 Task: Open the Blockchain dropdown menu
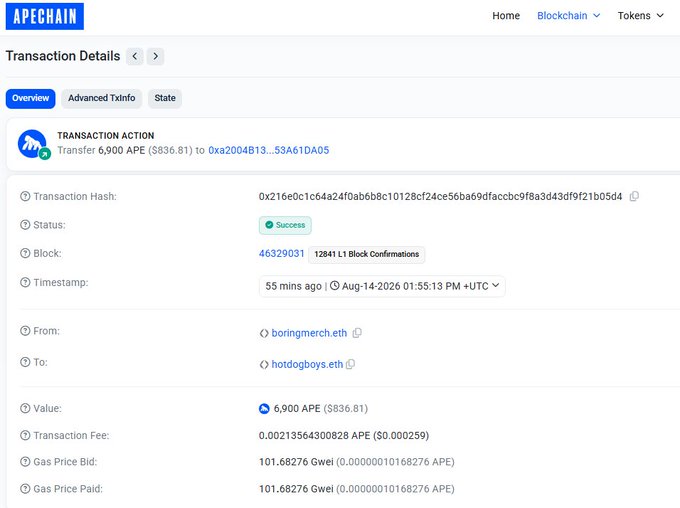click(569, 16)
